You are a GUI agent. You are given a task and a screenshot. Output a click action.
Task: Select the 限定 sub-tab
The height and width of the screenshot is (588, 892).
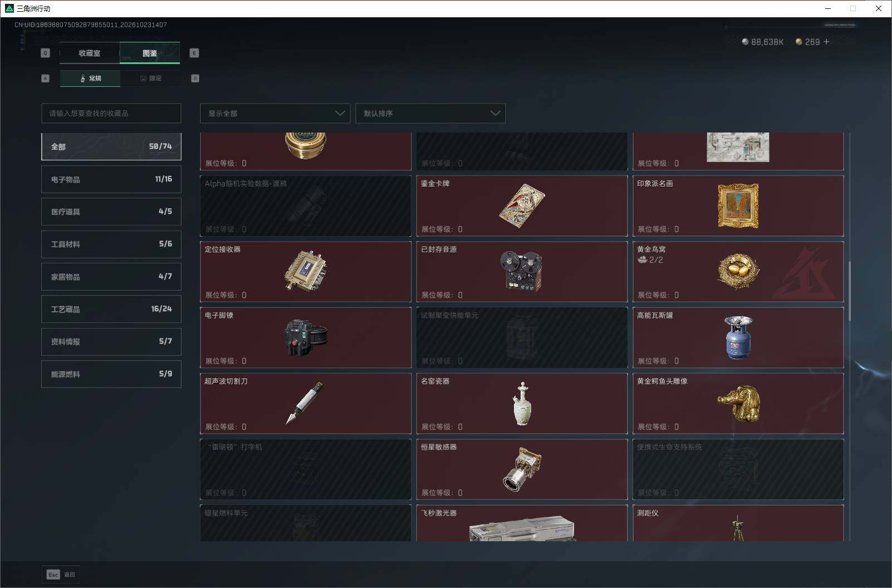point(150,79)
